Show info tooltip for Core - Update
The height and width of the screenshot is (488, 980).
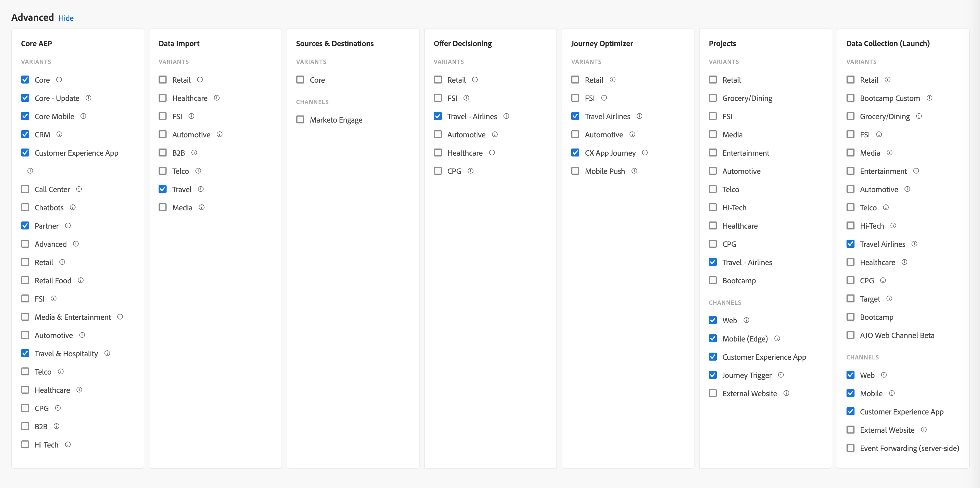click(x=88, y=98)
